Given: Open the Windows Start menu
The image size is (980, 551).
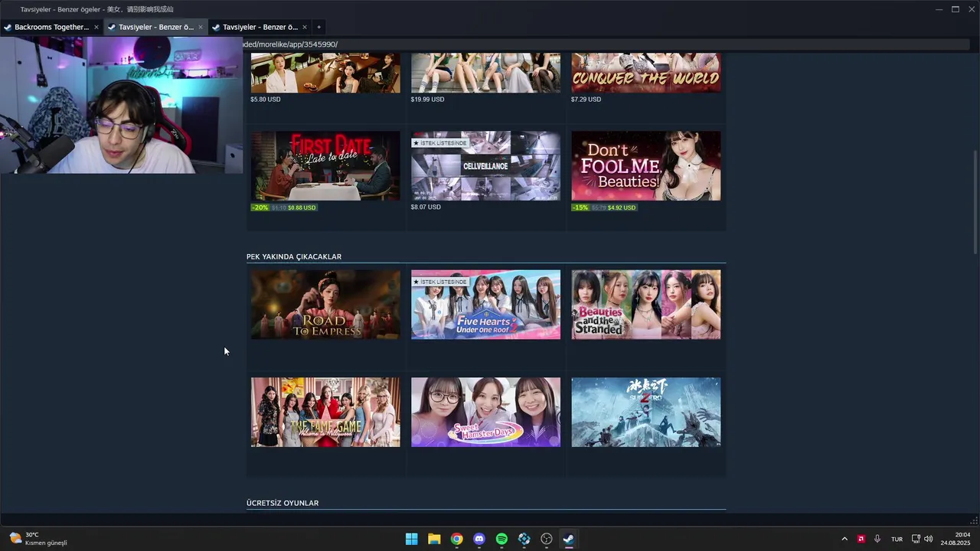Looking at the screenshot, I should coord(412,539).
